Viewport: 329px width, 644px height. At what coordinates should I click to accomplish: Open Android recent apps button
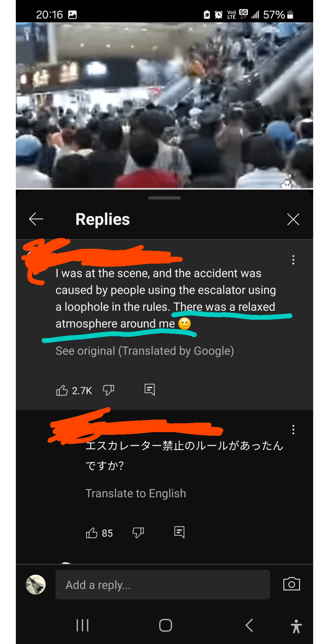click(82, 625)
